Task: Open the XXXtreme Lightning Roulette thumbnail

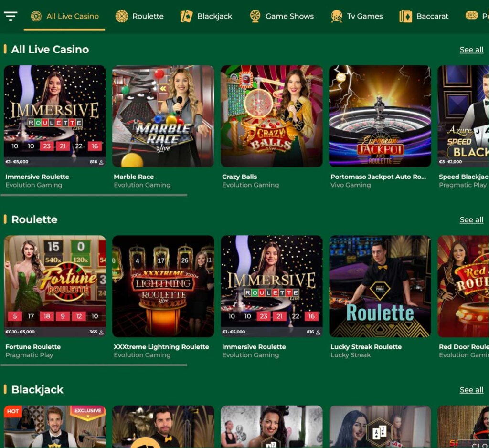Action: click(163, 286)
